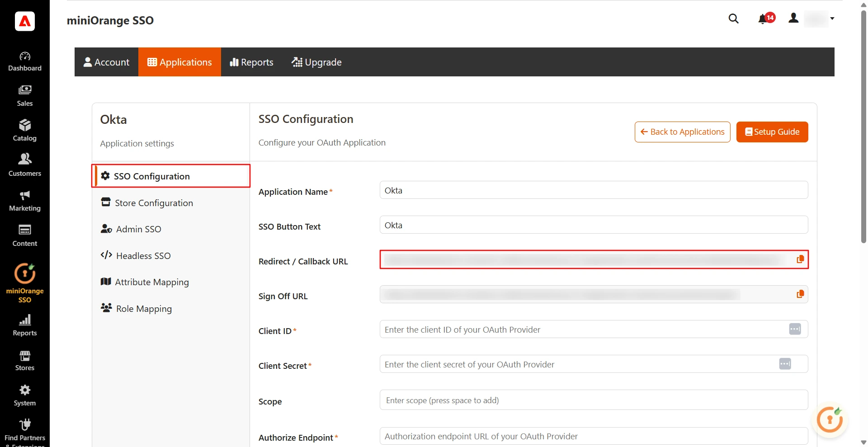
Task: Click "Configure your OAuth Application" text
Action: (x=322, y=142)
